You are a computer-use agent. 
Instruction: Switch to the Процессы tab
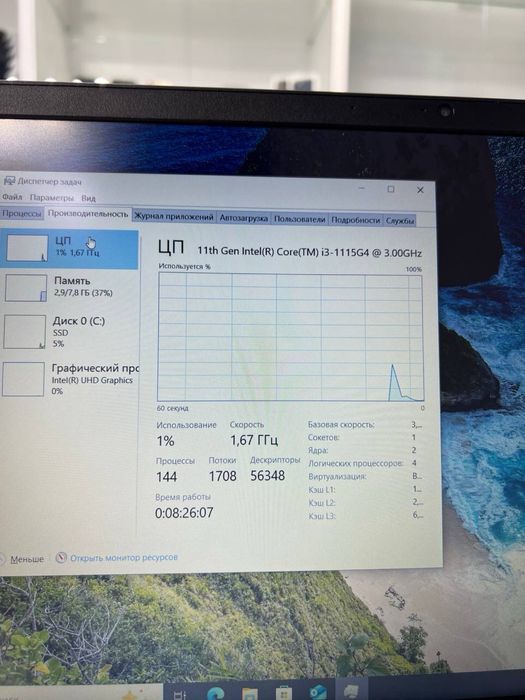click(x=21, y=213)
